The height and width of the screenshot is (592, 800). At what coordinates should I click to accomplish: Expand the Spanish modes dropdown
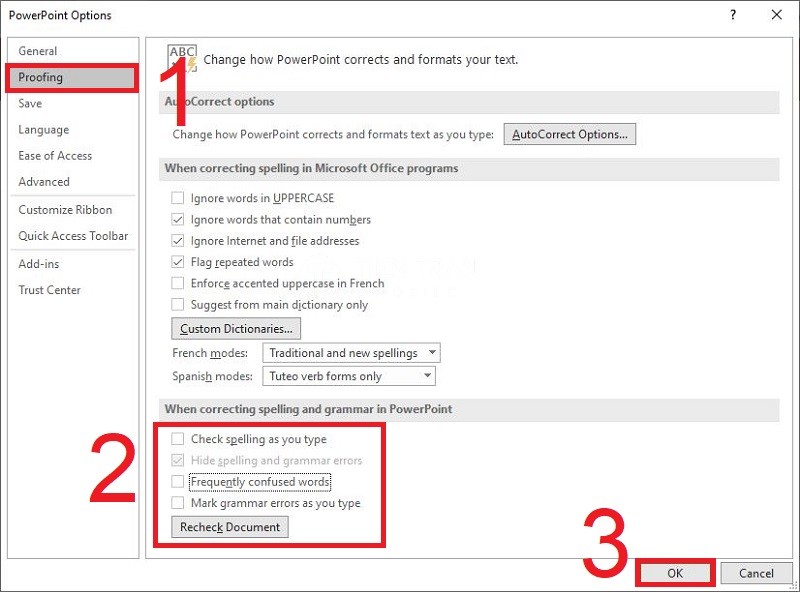pos(349,376)
